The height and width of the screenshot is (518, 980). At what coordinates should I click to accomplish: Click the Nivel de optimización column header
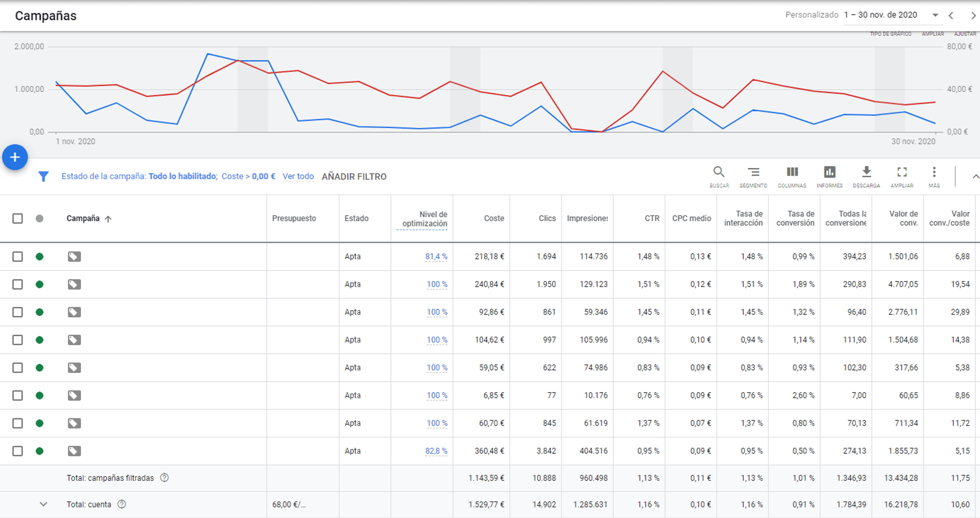(x=425, y=219)
